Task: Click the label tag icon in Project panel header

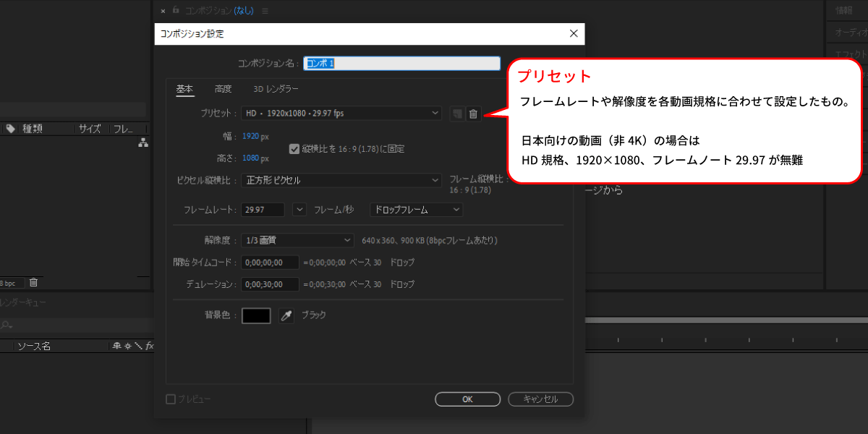Action: [x=11, y=129]
